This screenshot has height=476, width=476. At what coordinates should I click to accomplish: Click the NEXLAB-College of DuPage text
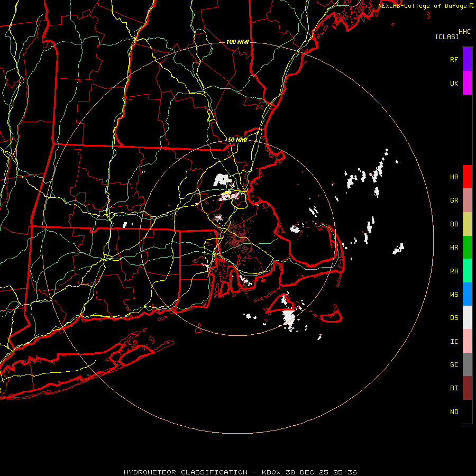423,6
